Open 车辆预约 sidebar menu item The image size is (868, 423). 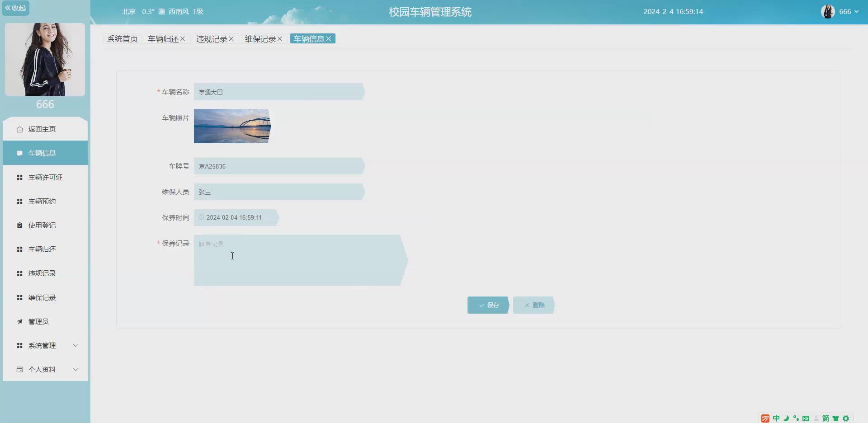[x=45, y=202]
